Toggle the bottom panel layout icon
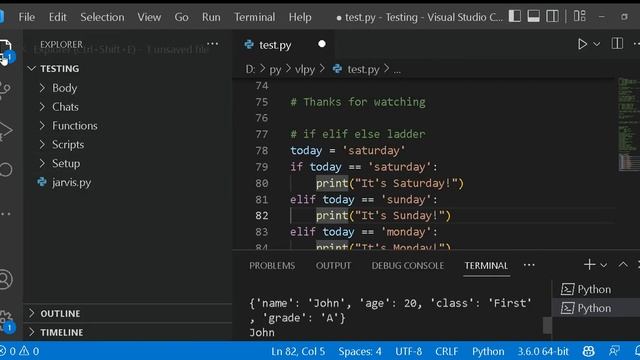640x360 pixels. [x=533, y=16]
